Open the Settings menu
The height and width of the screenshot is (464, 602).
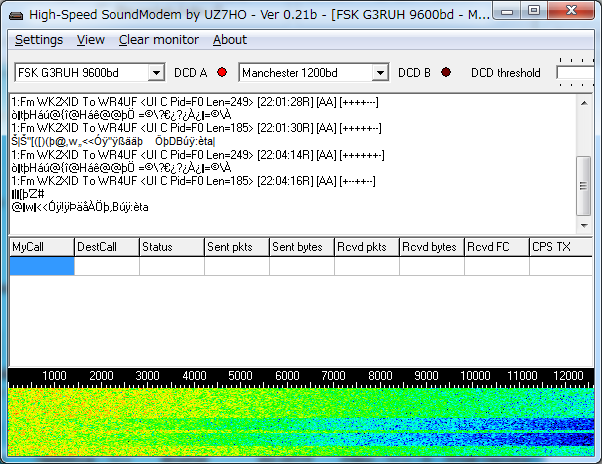coord(39,40)
